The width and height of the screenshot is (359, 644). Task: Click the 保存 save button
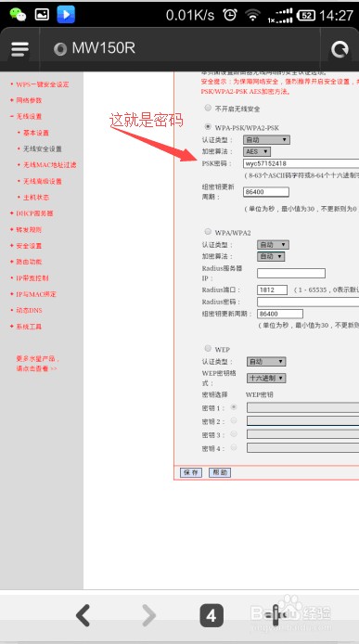(191, 472)
